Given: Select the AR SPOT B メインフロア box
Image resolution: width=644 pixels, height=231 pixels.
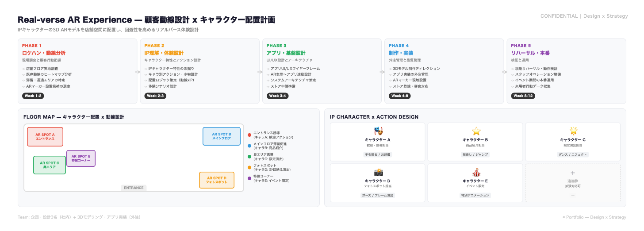Looking at the screenshot, I should click(x=222, y=136).
